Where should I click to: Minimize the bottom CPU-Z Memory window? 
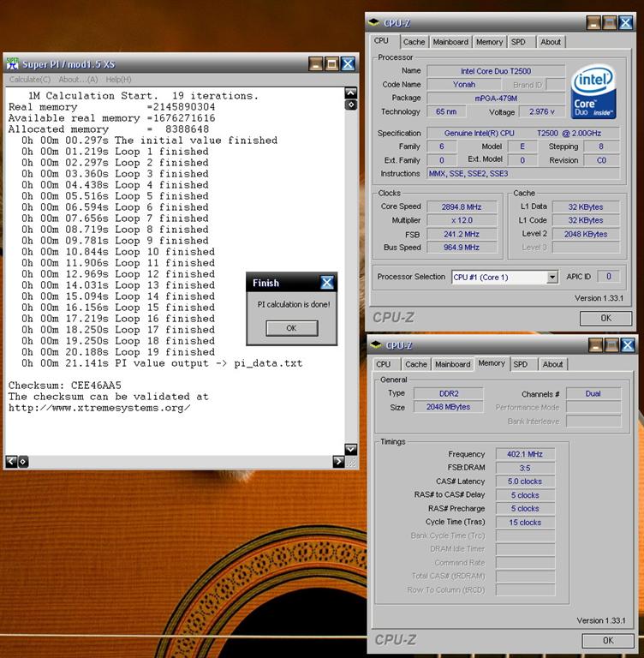(595, 345)
